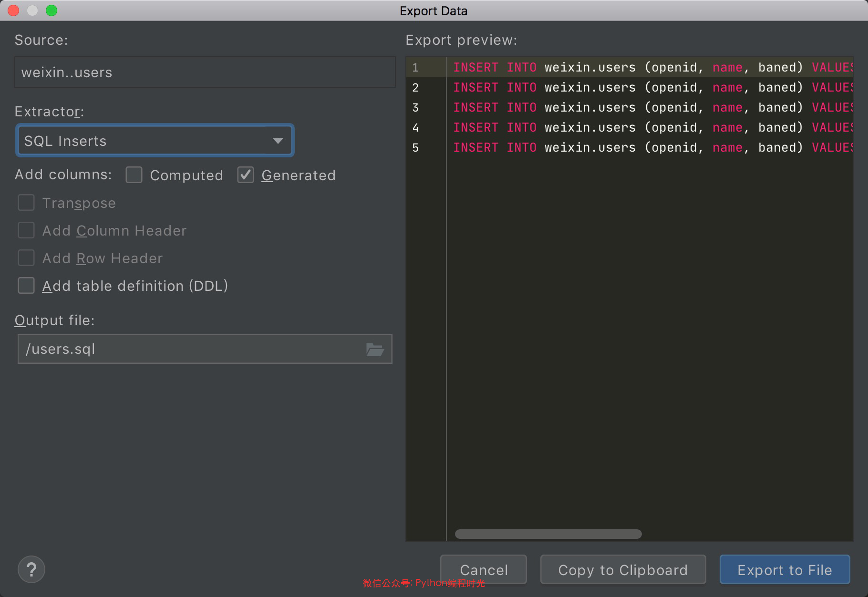Click the folder browse icon for output file

point(375,350)
